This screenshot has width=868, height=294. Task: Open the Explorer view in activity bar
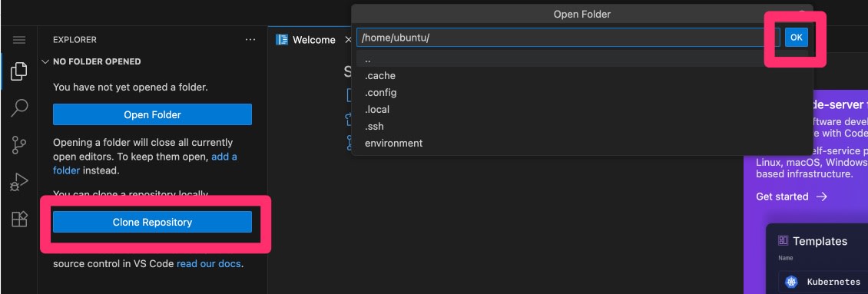(19, 71)
